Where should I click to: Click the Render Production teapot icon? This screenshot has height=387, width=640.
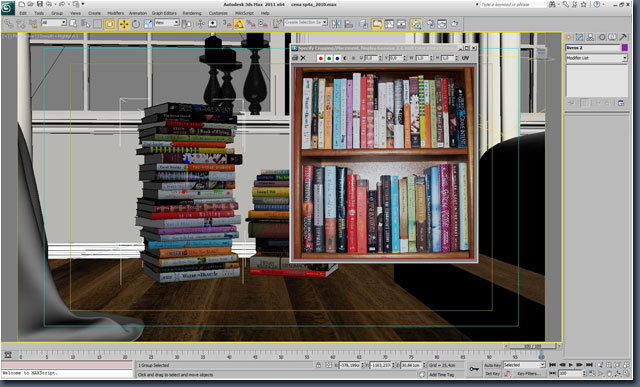pyautogui.click(x=454, y=24)
